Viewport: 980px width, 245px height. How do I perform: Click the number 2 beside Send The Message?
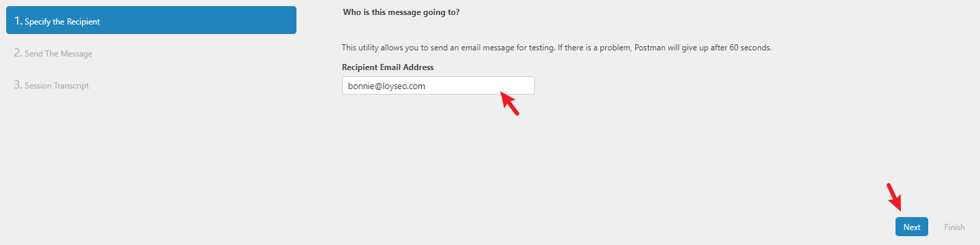(x=18, y=53)
